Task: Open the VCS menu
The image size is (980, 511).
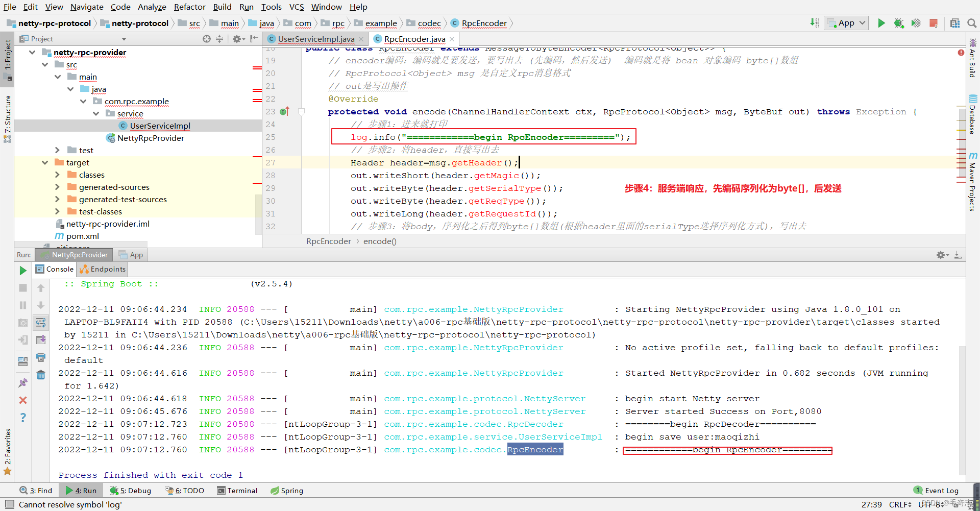Action: [x=297, y=7]
